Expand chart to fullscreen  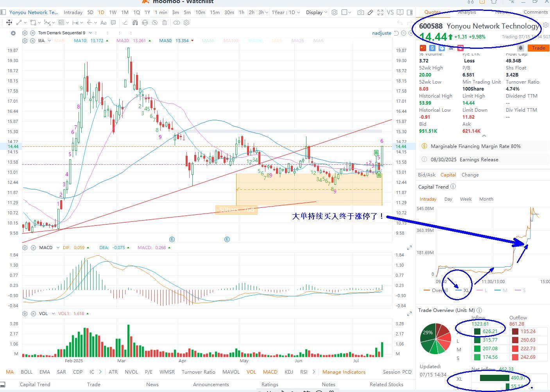click(x=380, y=12)
